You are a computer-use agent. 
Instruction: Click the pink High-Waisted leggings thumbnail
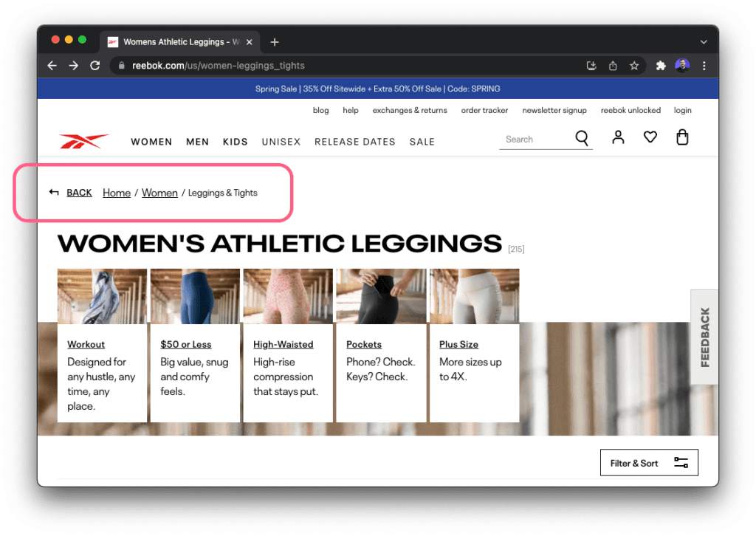pos(288,297)
